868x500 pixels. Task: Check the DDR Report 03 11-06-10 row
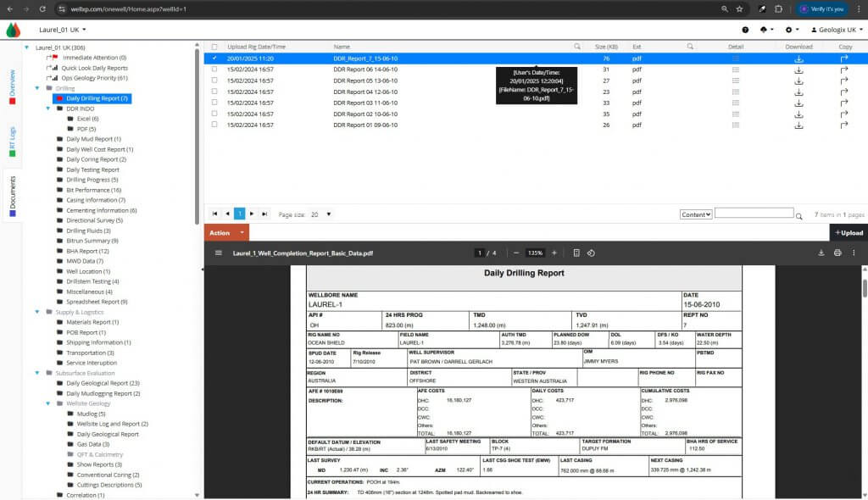click(x=214, y=103)
